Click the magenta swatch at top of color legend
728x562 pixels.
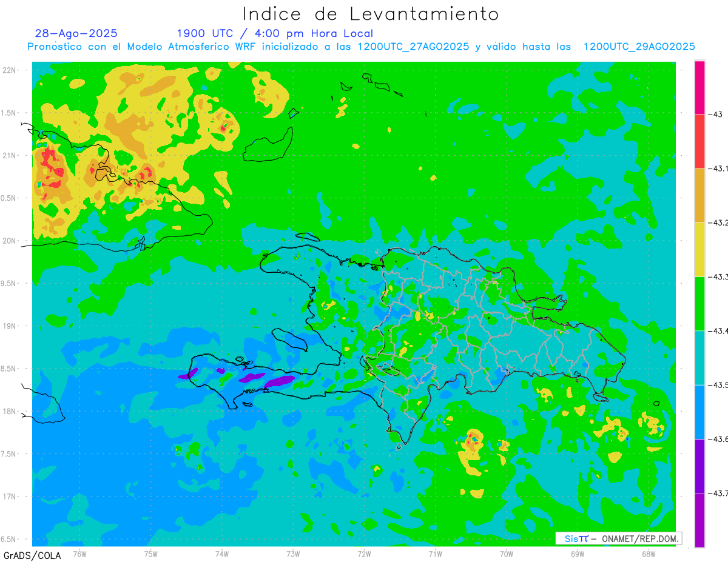pyautogui.click(x=699, y=87)
